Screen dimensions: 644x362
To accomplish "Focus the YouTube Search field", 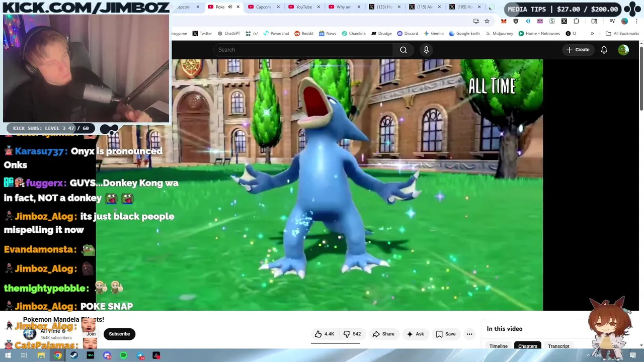I will coord(303,50).
